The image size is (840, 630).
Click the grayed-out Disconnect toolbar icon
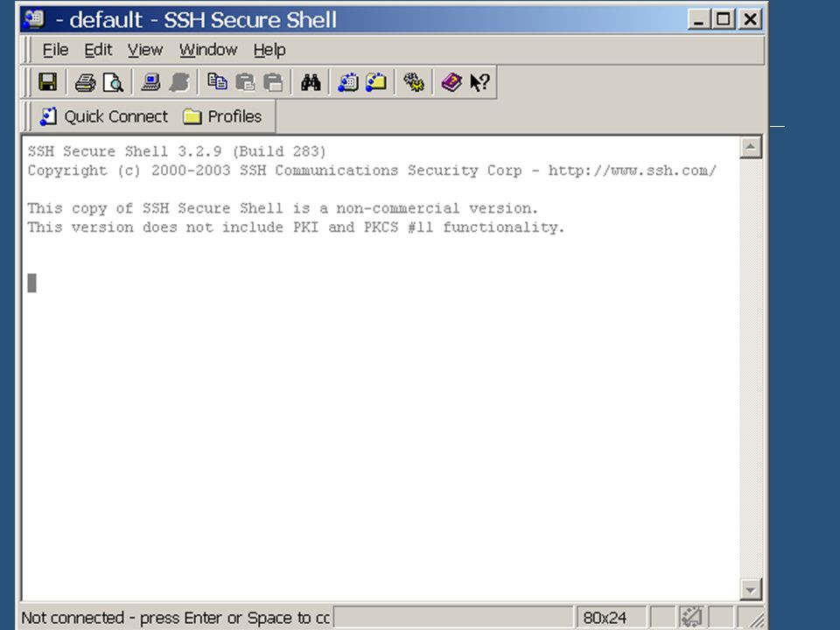pyautogui.click(x=178, y=82)
